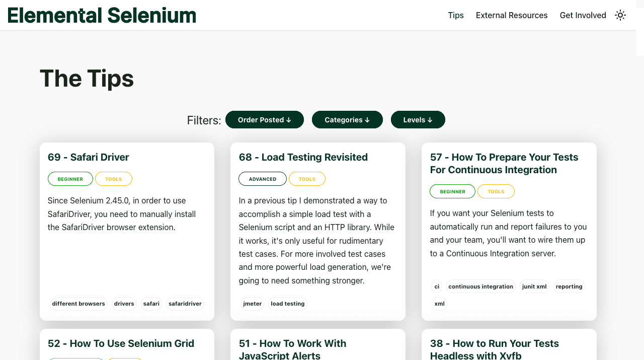
Task: Open tip 57 Continuous Integration title
Action: pyautogui.click(x=504, y=164)
